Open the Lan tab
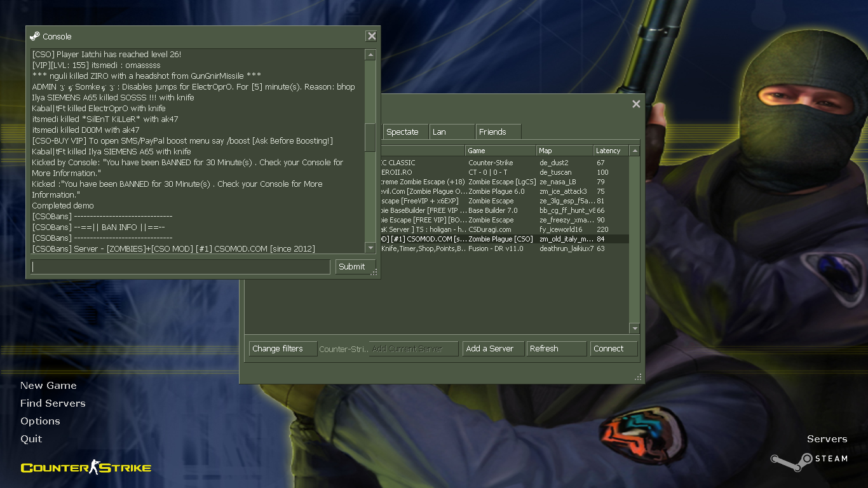The height and width of the screenshot is (488, 868). (x=451, y=132)
